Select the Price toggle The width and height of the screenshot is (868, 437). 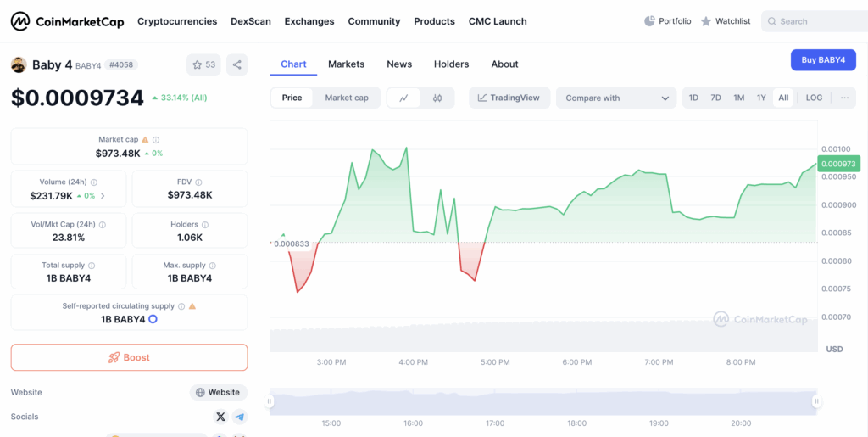pyautogui.click(x=292, y=98)
